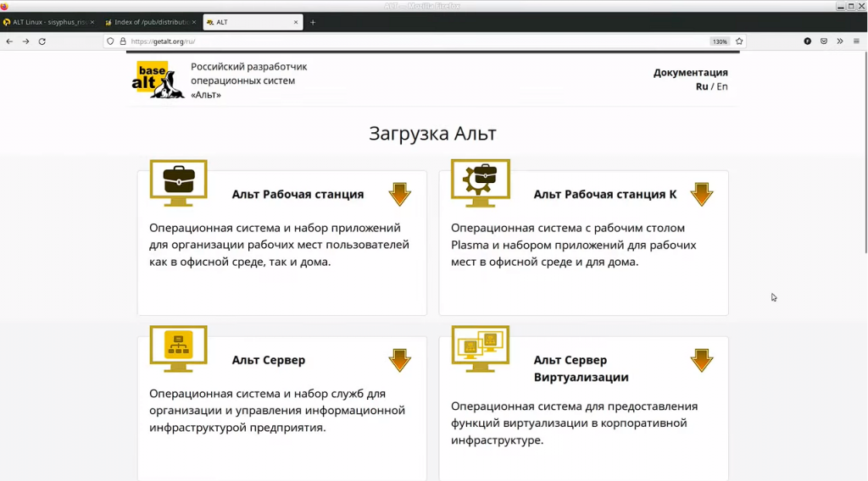Switch to the Index of /pub/distributions tab

pos(151,22)
